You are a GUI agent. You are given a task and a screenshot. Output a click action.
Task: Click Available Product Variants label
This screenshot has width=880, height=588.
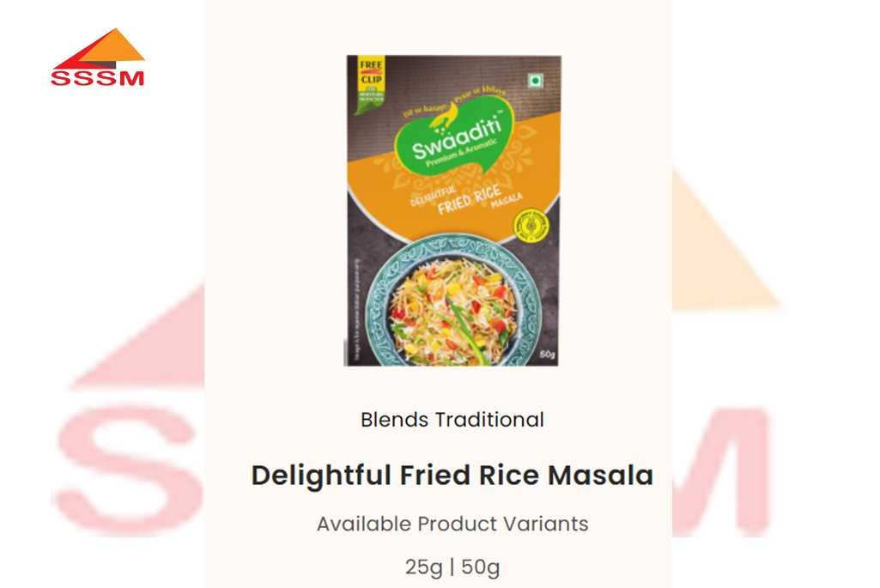(x=452, y=524)
